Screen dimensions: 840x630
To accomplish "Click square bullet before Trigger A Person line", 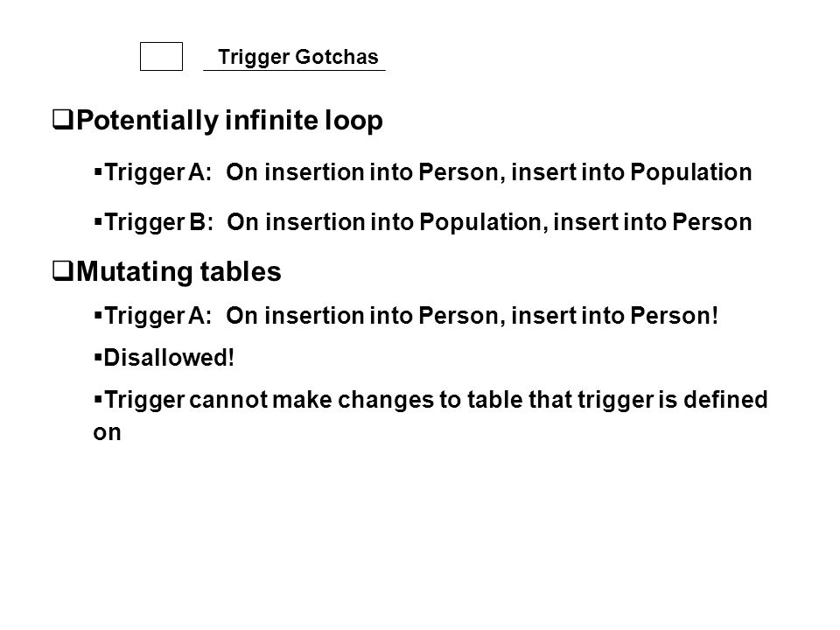I will (97, 315).
